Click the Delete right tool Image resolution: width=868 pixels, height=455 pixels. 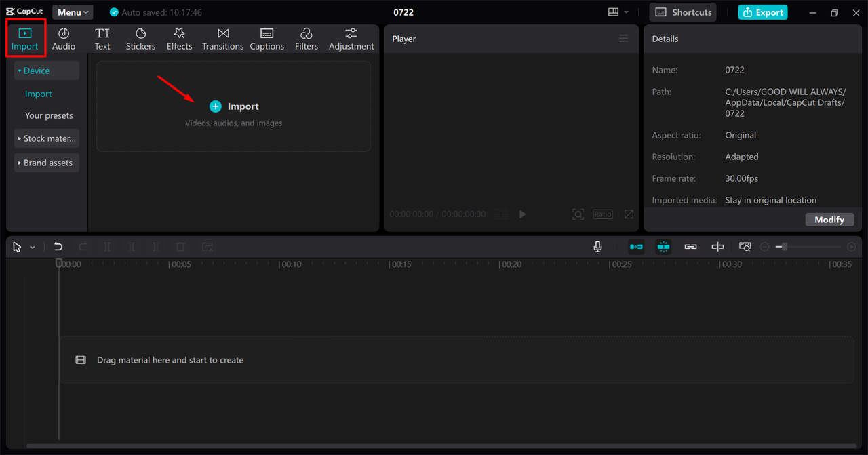pos(156,247)
